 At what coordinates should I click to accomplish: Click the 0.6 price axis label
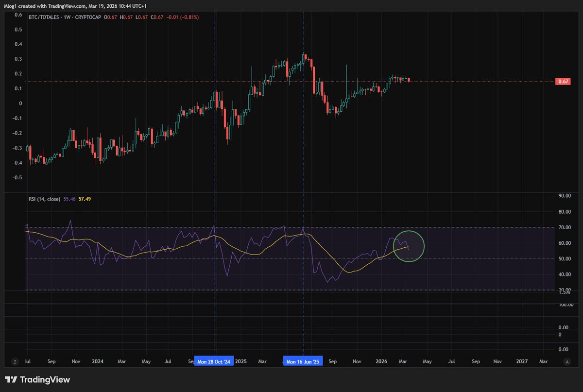[x=18, y=15]
